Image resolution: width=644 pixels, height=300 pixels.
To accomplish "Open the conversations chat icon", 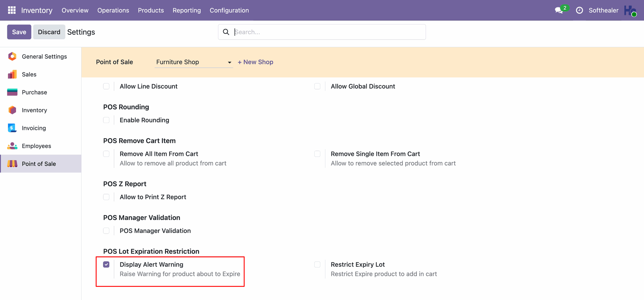I will pyautogui.click(x=559, y=10).
